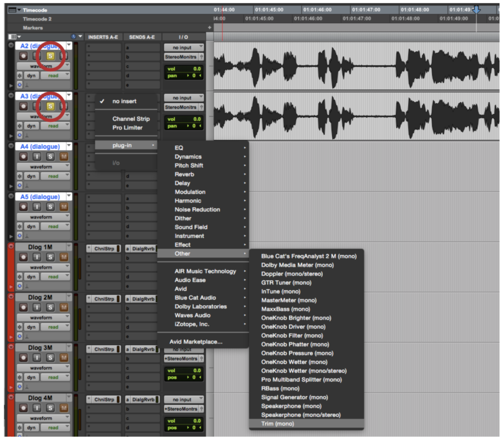Open the A4 (dialogue) track name dropdown arrow
Viewport: 504px width, 441px height.
pyautogui.click(x=69, y=146)
